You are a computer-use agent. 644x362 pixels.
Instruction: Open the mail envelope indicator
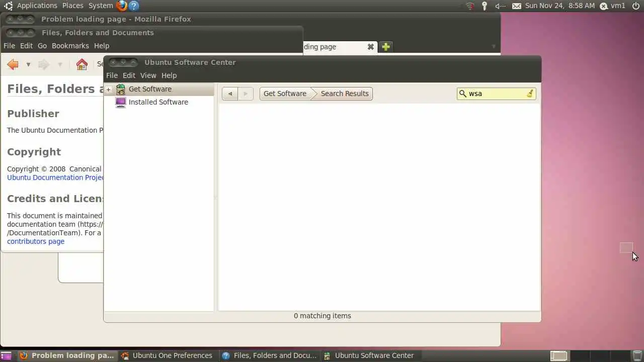click(x=517, y=6)
